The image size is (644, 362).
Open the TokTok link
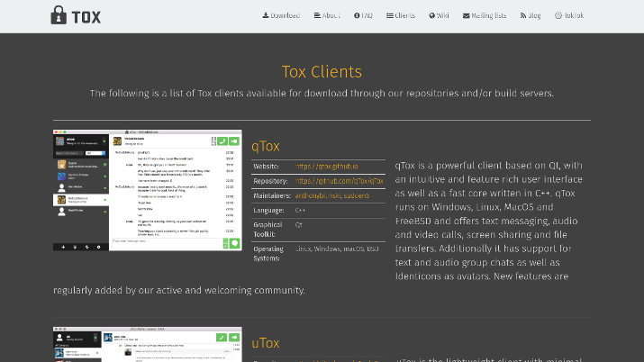pyautogui.click(x=569, y=15)
